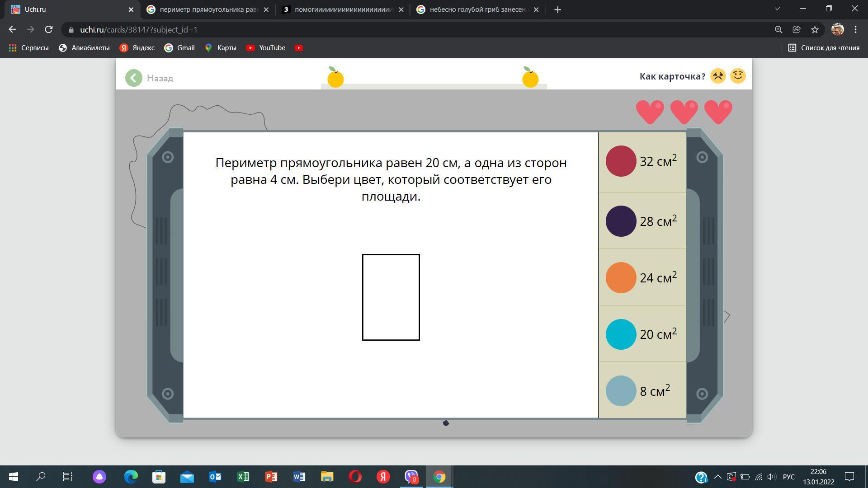Click the green Назад back arrow
The image size is (868, 488).
click(134, 78)
